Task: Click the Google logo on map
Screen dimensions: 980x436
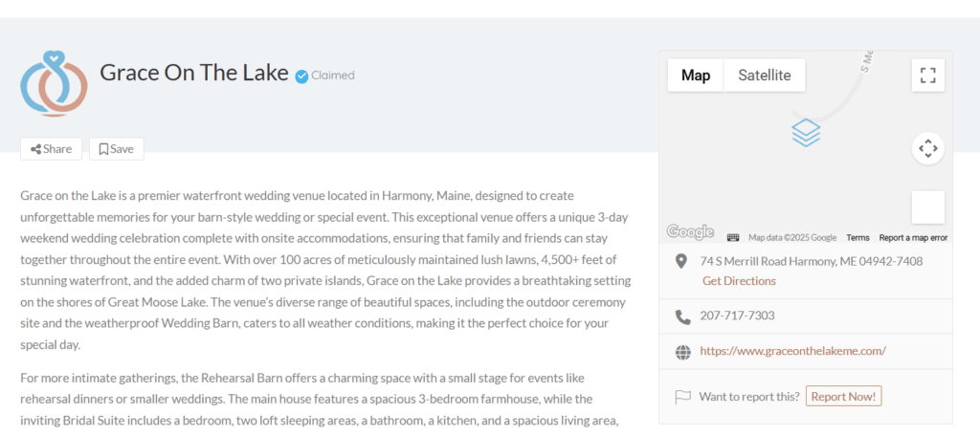Action: tap(690, 231)
